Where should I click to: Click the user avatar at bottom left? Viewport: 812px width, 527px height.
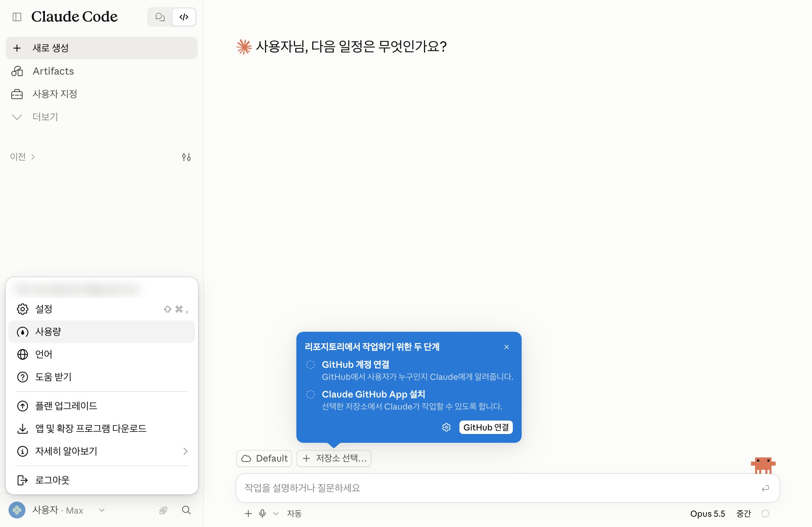(17, 510)
